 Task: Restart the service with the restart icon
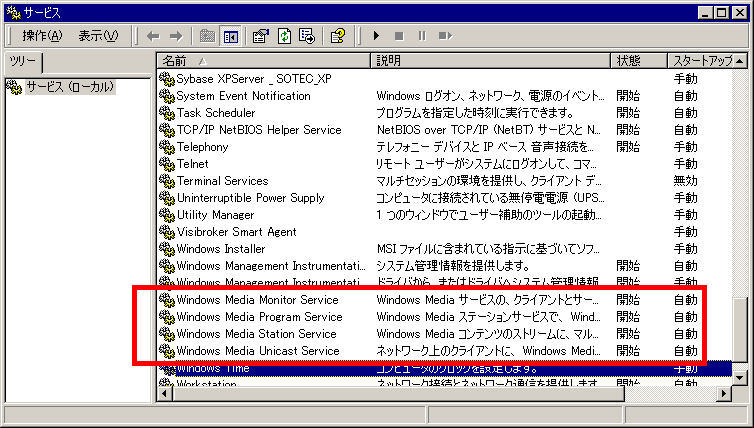coord(446,36)
